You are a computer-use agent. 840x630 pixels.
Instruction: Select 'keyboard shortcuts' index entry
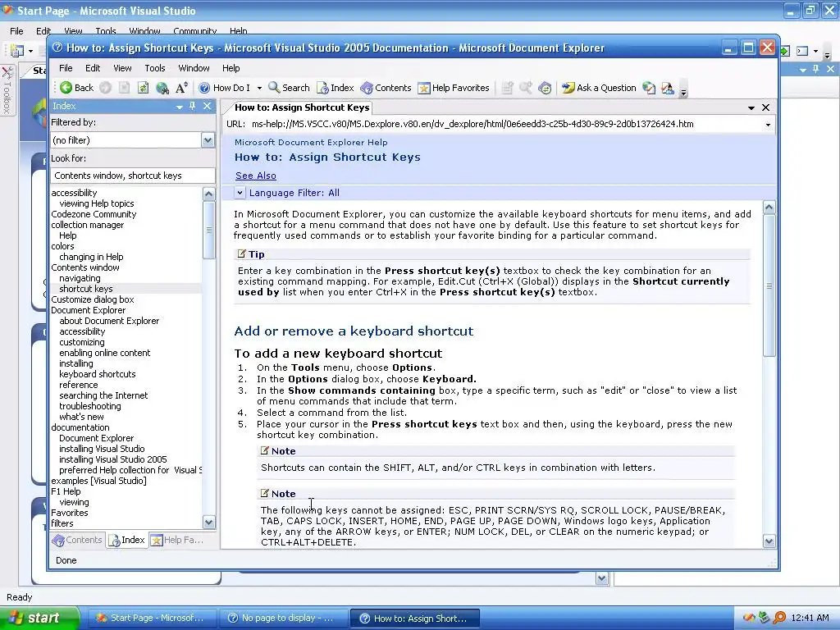pyautogui.click(x=98, y=374)
